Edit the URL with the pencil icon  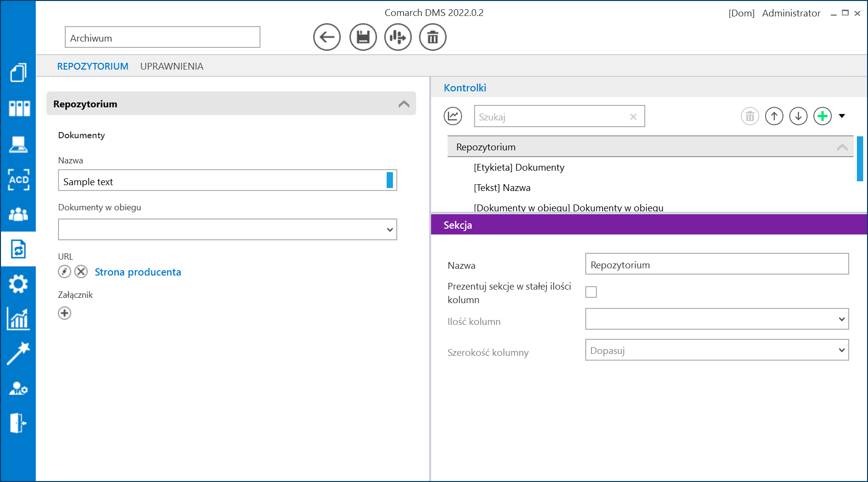click(64, 272)
